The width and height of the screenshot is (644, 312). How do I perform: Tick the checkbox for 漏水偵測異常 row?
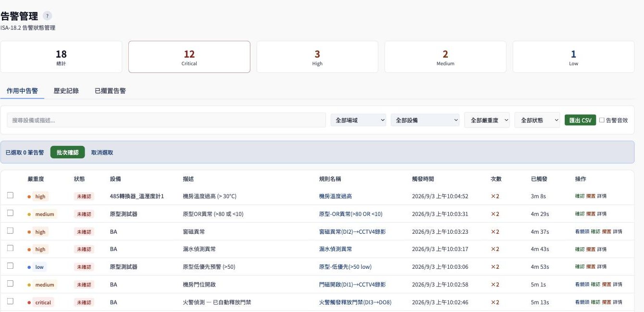[x=10, y=248]
